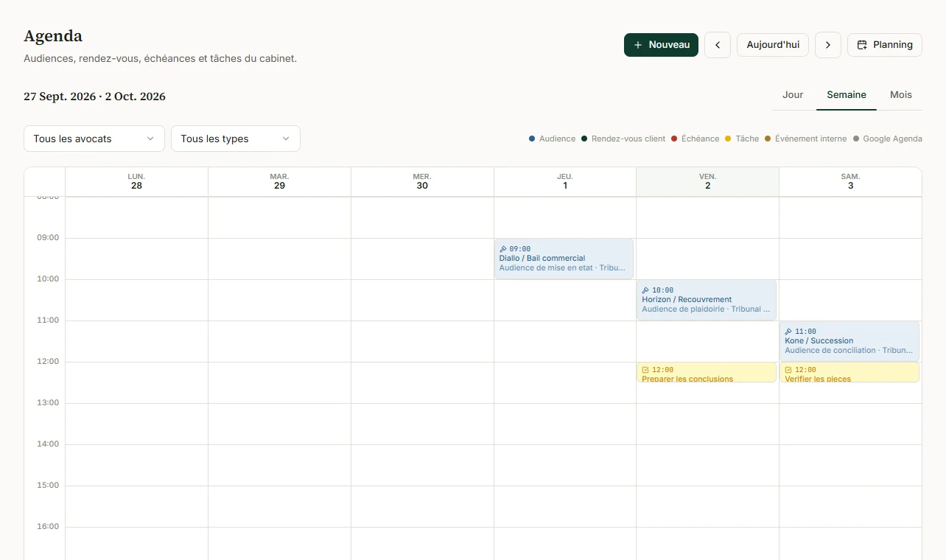This screenshot has width=946, height=560.
Task: Click gavel icon on Horizon 10:00 event
Action: (645, 290)
